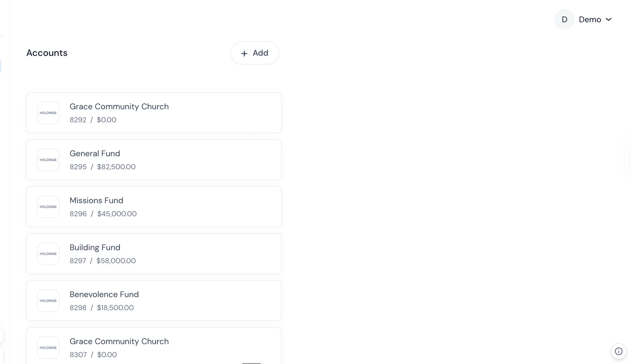Screen dimensions: 631x364
Task: Click the Demo username label
Action: (x=590, y=20)
